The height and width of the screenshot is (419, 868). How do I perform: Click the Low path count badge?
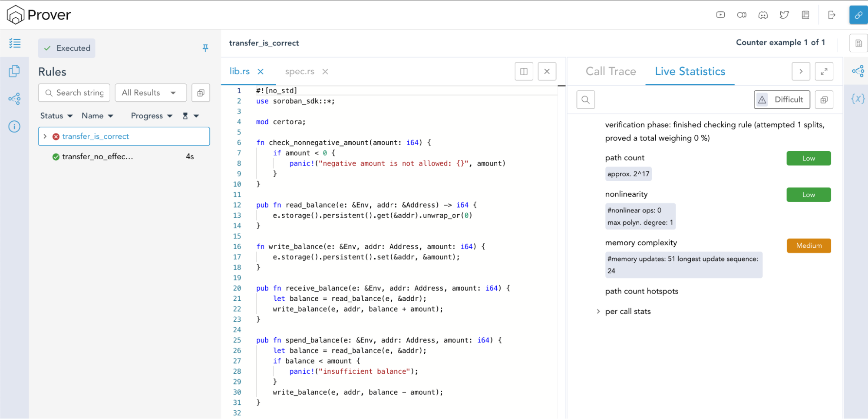[809, 158]
